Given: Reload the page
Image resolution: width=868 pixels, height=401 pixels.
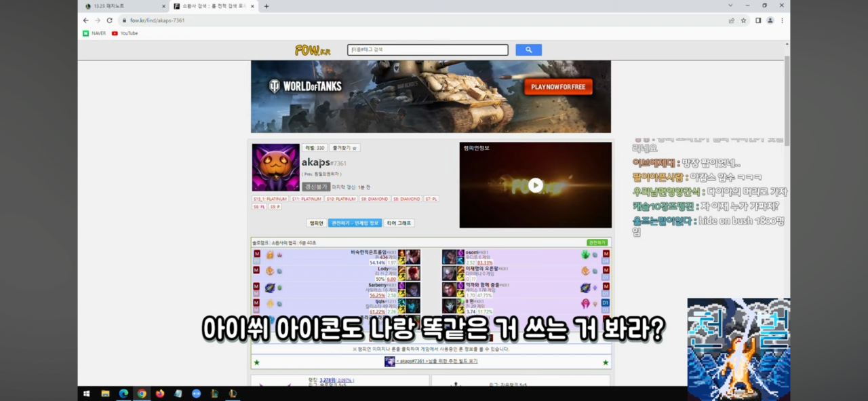Looking at the screenshot, I should (x=109, y=20).
